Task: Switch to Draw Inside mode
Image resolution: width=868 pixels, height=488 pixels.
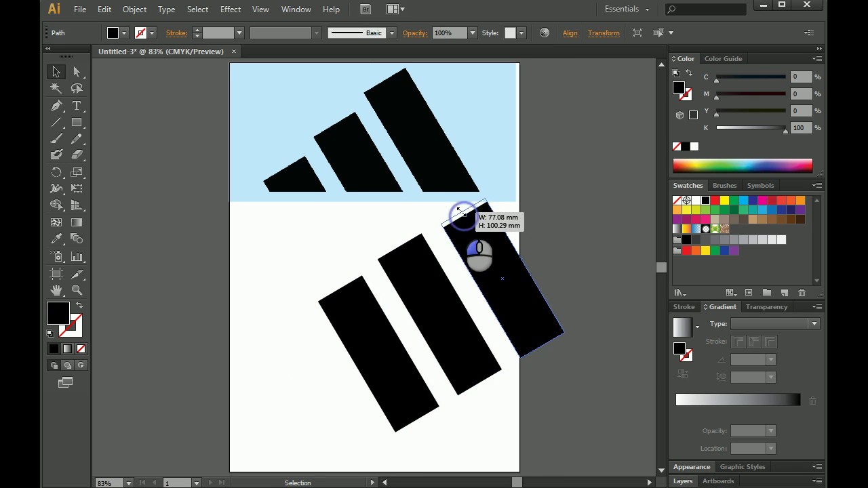Action: (81, 365)
